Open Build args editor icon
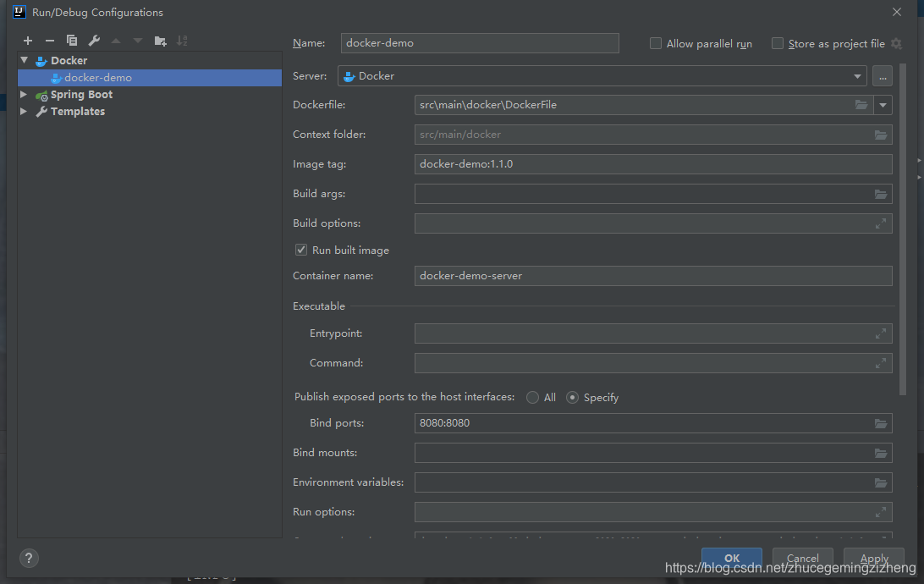Image resolution: width=924 pixels, height=584 pixels. pyautogui.click(x=880, y=194)
